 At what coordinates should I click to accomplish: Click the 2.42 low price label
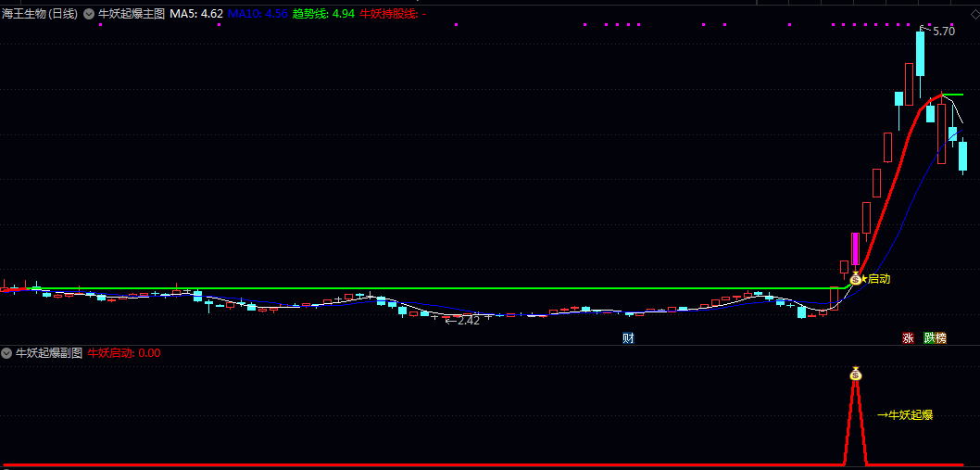pos(467,321)
